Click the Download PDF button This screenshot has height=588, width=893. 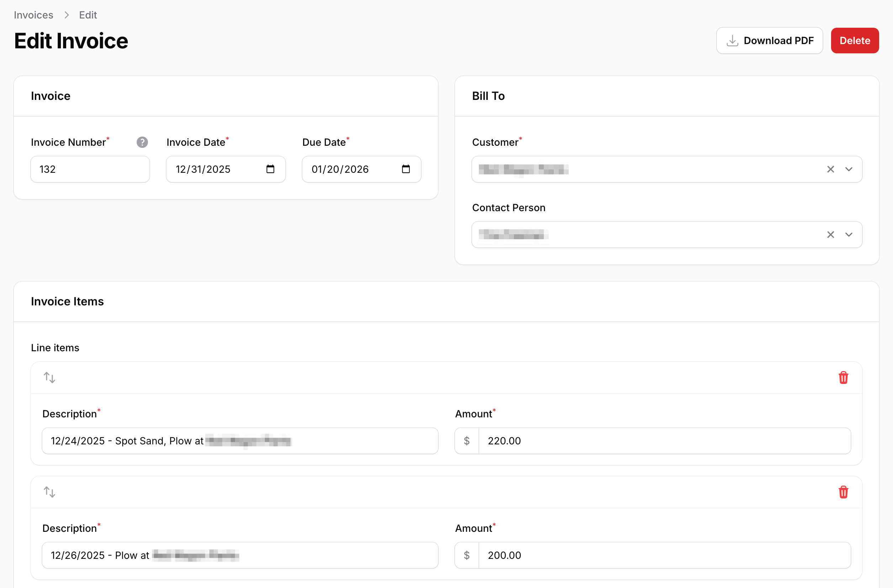(769, 41)
